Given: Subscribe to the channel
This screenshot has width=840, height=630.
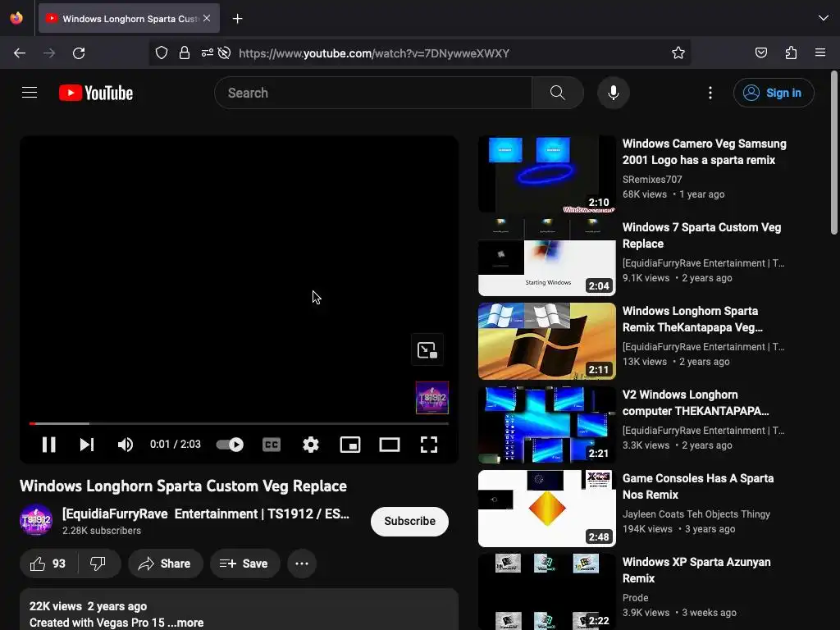Looking at the screenshot, I should [410, 521].
